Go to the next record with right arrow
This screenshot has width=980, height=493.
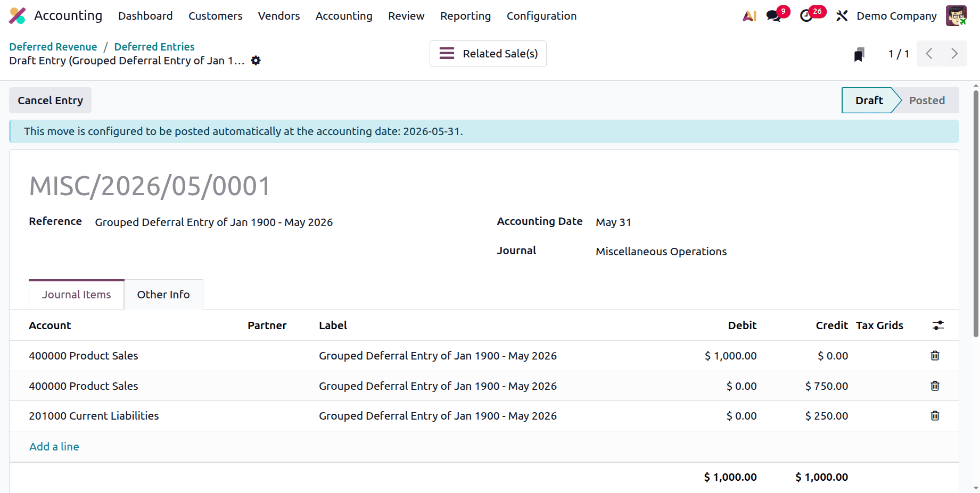tap(954, 53)
